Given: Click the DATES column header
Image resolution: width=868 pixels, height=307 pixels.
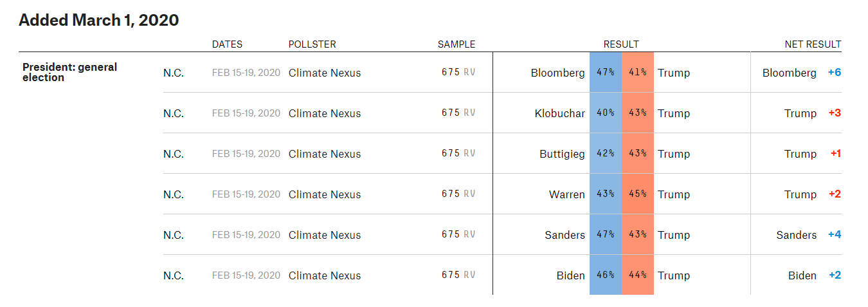Looking at the screenshot, I should [x=228, y=44].
